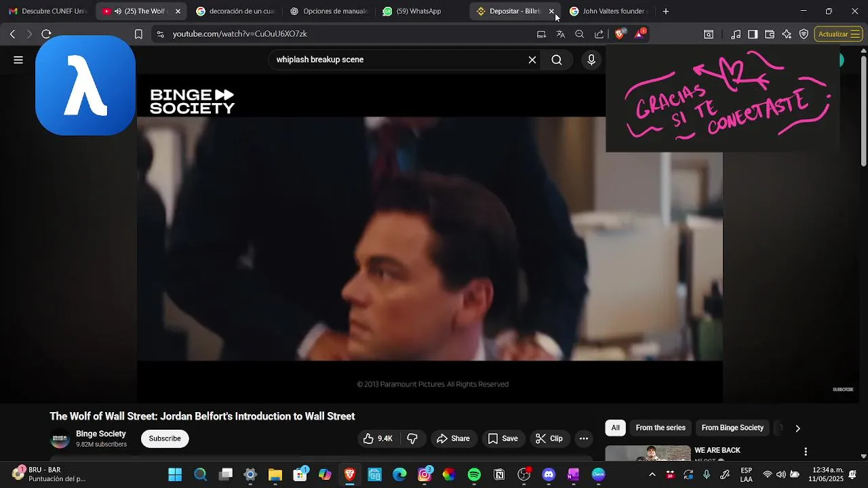Subscribe to Binge Society channel

(165, 439)
